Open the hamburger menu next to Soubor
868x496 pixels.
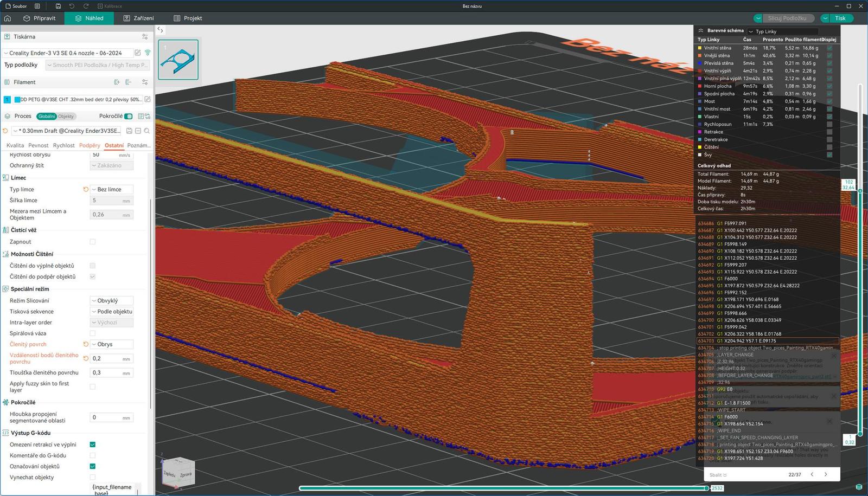pyautogui.click(x=37, y=6)
